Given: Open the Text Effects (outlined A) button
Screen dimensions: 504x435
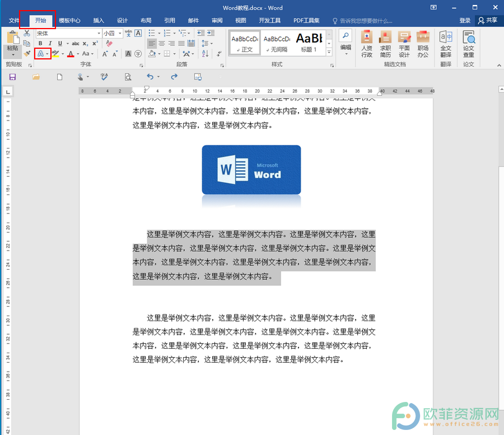Looking at the screenshot, I should coord(40,54).
